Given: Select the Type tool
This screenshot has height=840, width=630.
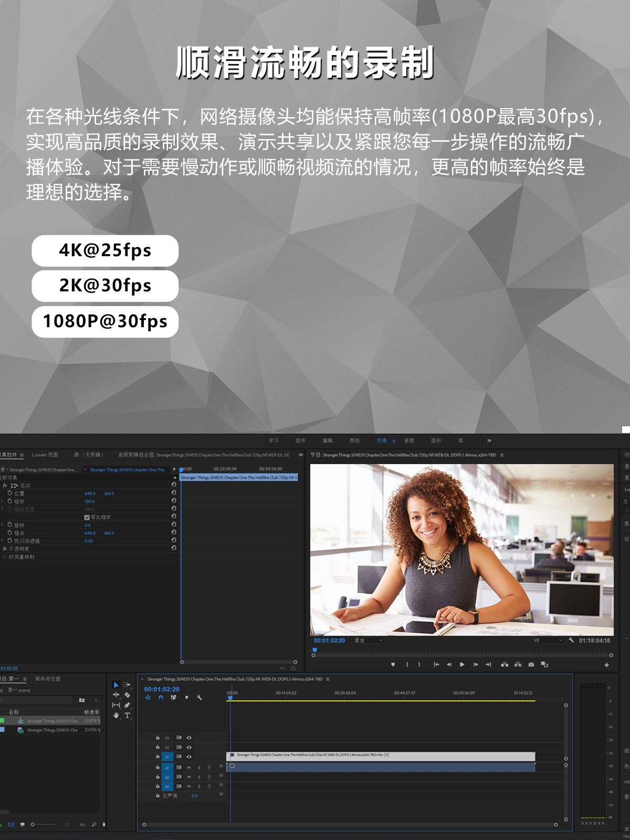Looking at the screenshot, I should pyautogui.click(x=127, y=715).
